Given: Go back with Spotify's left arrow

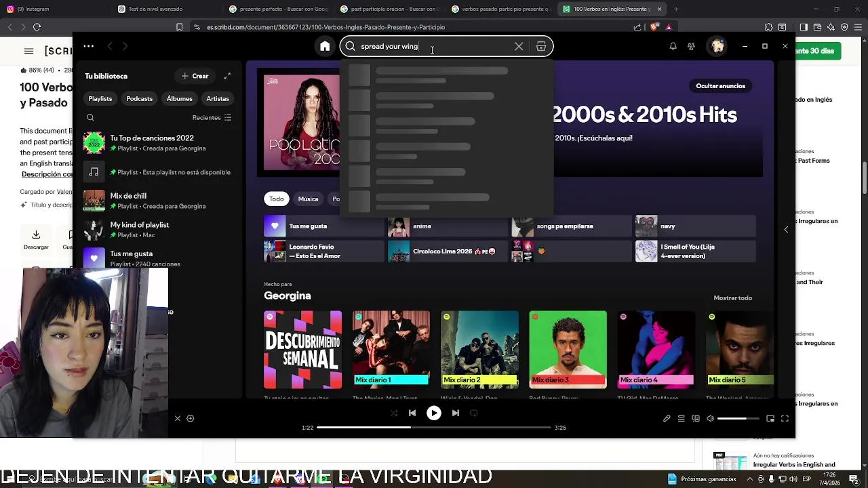Looking at the screenshot, I should 110,46.
